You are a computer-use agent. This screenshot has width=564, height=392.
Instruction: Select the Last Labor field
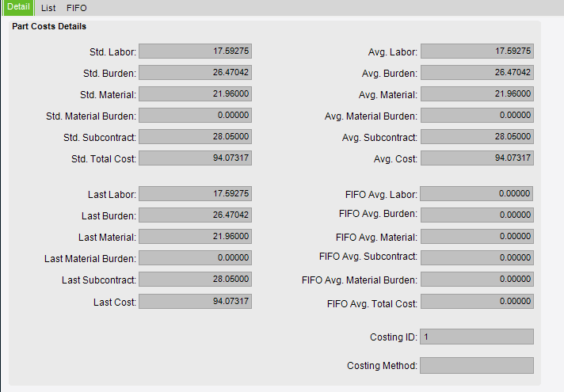(x=196, y=193)
